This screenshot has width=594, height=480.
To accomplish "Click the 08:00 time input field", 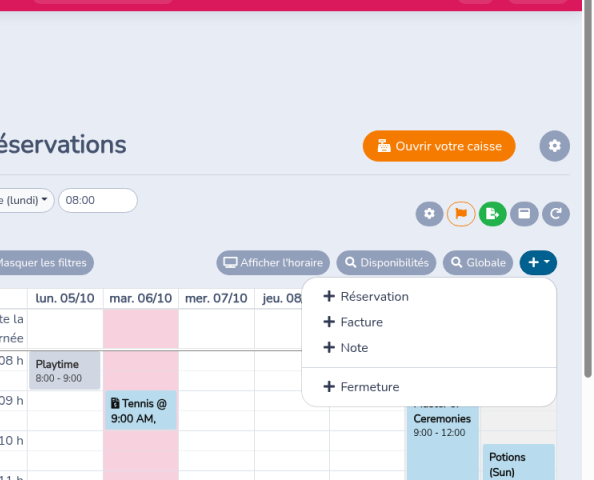I will pyautogui.click(x=98, y=200).
